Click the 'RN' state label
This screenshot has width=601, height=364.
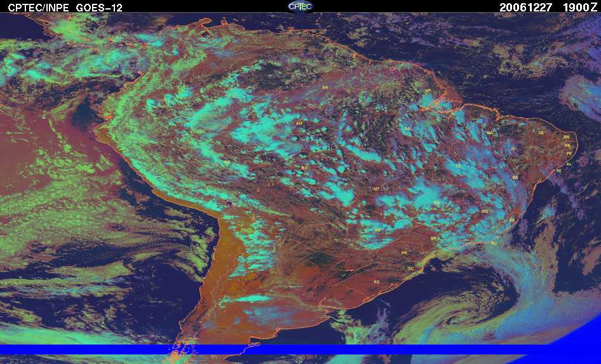(x=567, y=137)
